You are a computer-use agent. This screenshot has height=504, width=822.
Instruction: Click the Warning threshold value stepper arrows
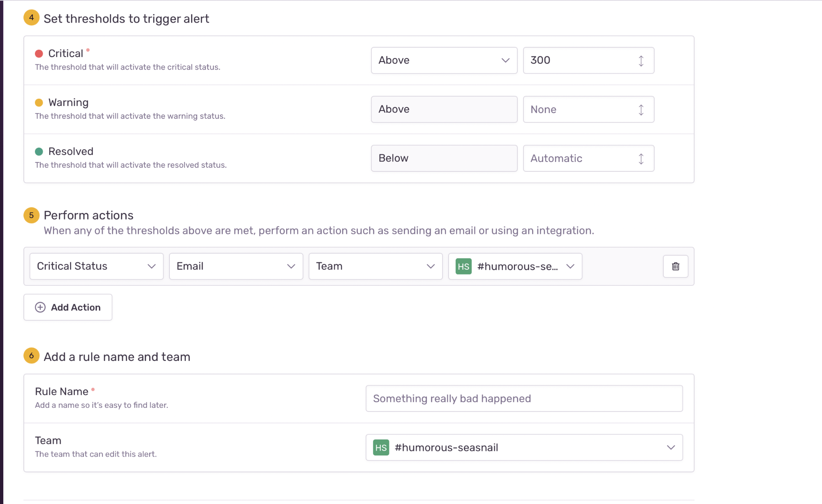coord(641,110)
